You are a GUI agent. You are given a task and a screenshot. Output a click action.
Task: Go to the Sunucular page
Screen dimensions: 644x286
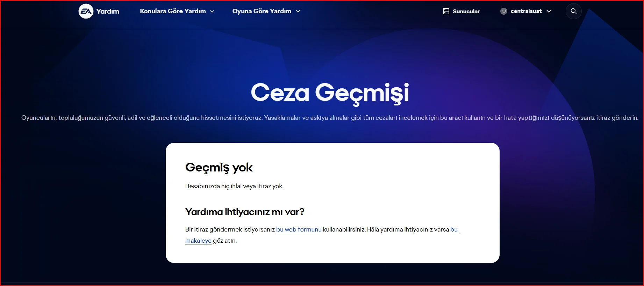[x=461, y=11]
